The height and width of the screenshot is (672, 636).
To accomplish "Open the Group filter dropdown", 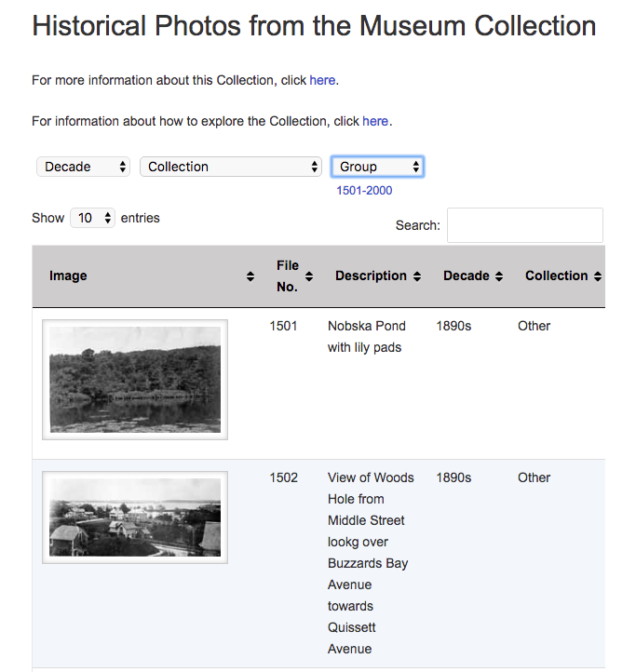I will coord(377,167).
